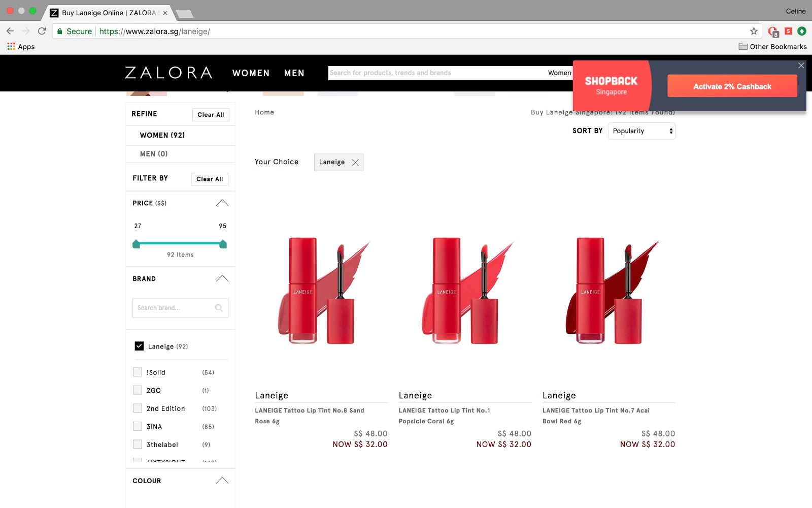Activate 2% Cashback button
Screen dimensions: 812x508
[x=732, y=86]
